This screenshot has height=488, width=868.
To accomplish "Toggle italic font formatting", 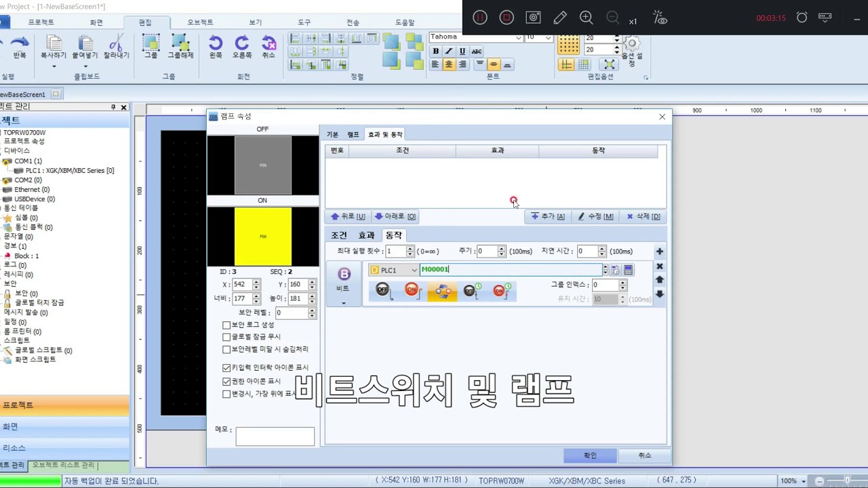I will [x=449, y=51].
